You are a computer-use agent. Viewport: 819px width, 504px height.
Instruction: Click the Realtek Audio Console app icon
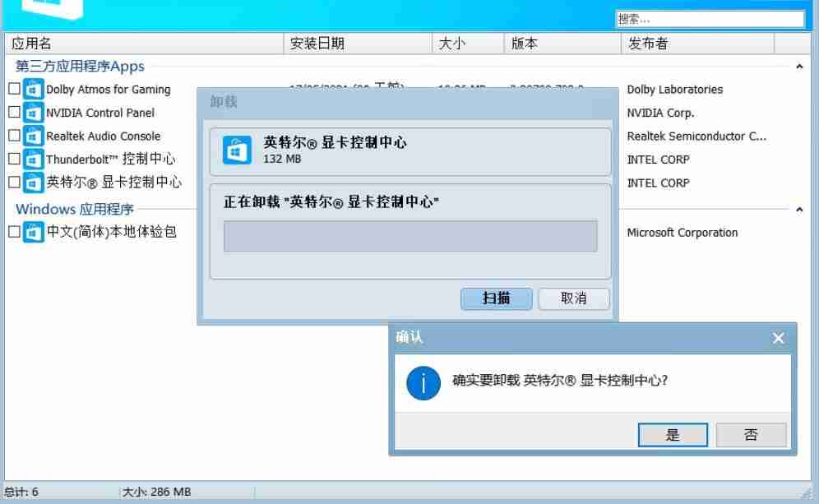pyautogui.click(x=34, y=136)
